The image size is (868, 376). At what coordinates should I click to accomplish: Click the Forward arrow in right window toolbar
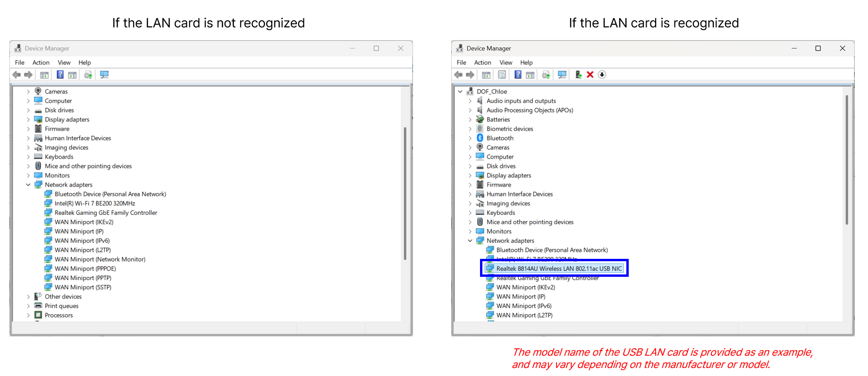470,75
